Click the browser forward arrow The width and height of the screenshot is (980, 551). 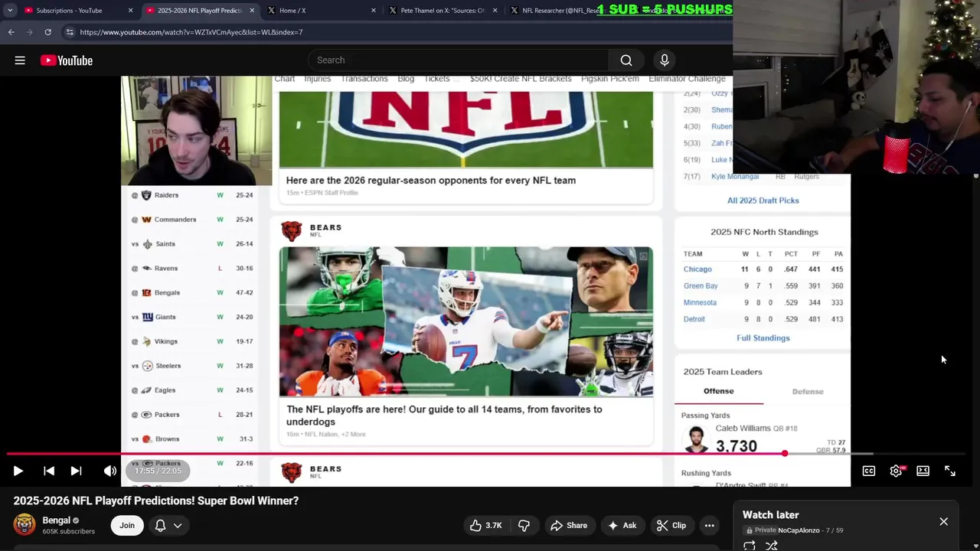pyautogui.click(x=30, y=32)
